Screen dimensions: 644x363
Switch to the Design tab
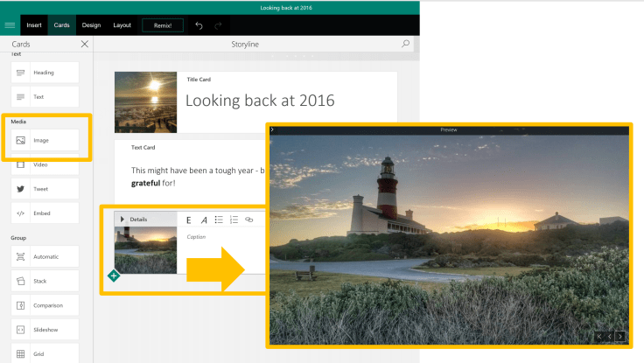(91, 25)
